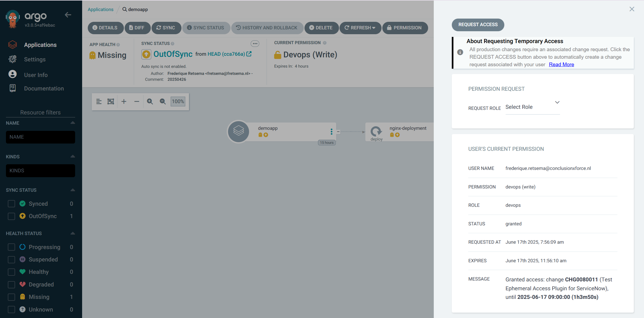Check the Progressing filter checkbox
The width and height of the screenshot is (644, 318).
(x=11, y=247)
